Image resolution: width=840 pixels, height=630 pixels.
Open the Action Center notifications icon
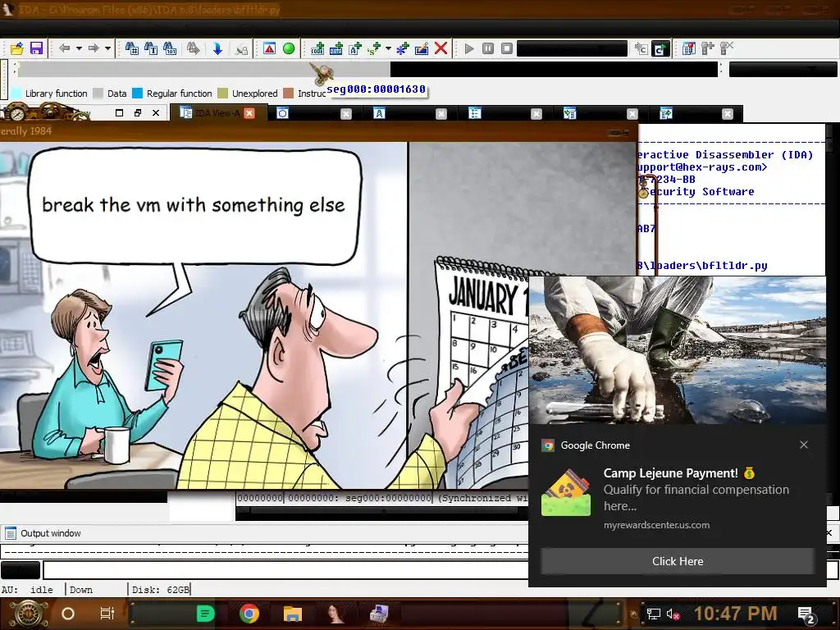click(x=806, y=614)
